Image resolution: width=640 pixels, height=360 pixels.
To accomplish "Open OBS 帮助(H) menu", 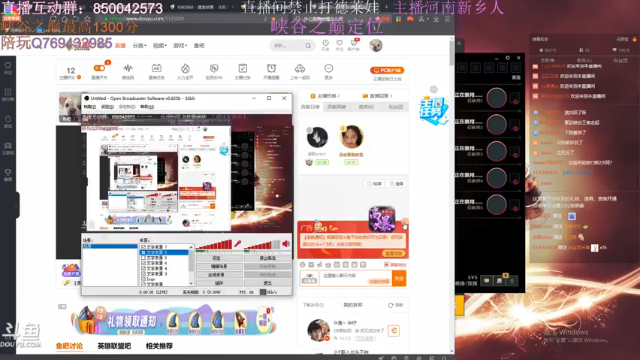I will click(x=147, y=107).
